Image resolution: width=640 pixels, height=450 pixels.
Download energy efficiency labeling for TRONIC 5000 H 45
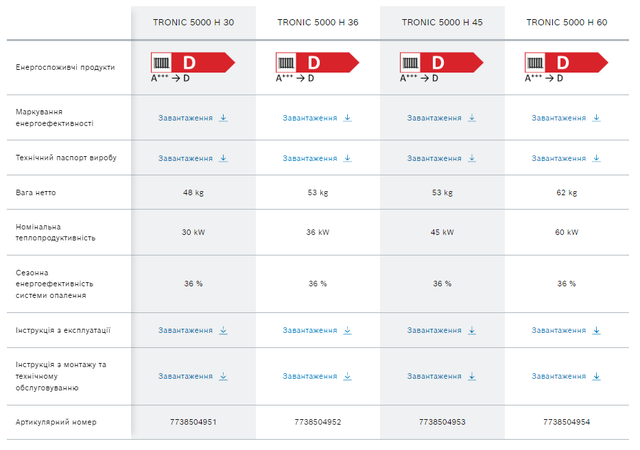tap(442, 118)
